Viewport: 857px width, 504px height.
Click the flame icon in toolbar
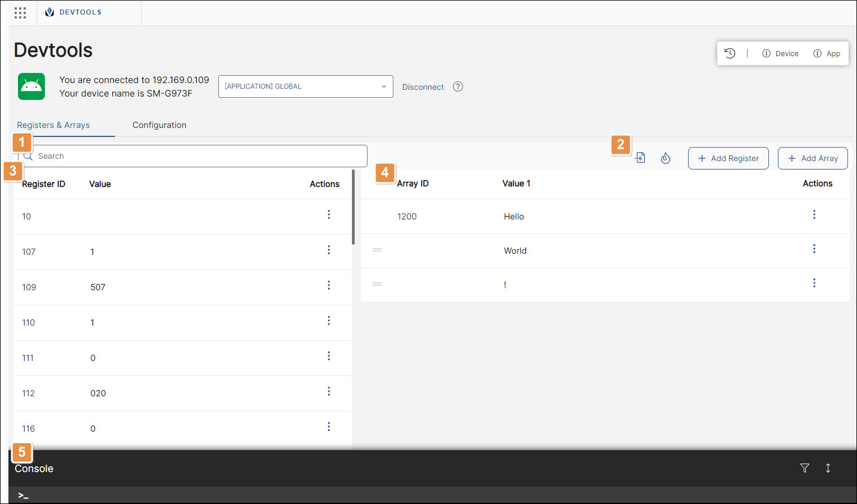pyautogui.click(x=666, y=158)
